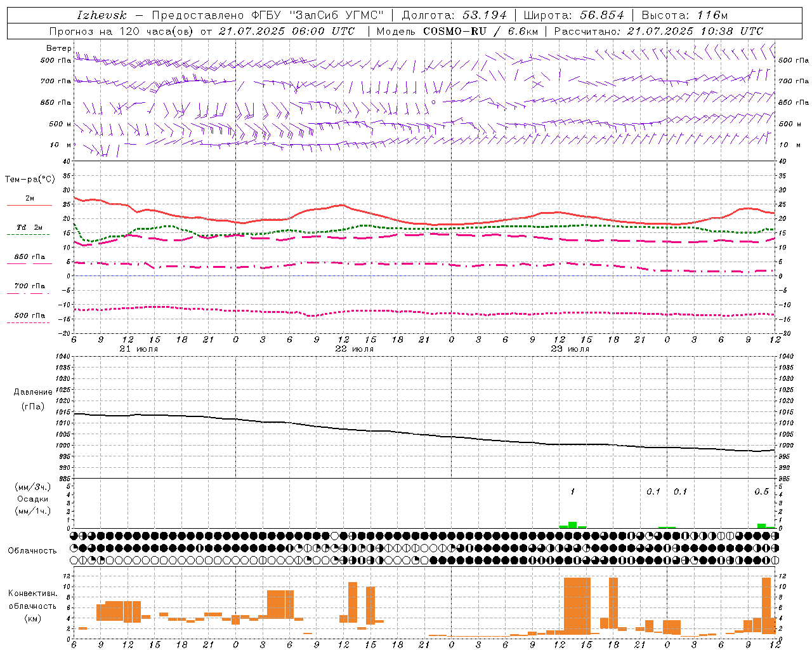Viewport: 812px width, 650px height.
Task: Click the 'Давление' pressure panel label
Action: coord(33,392)
